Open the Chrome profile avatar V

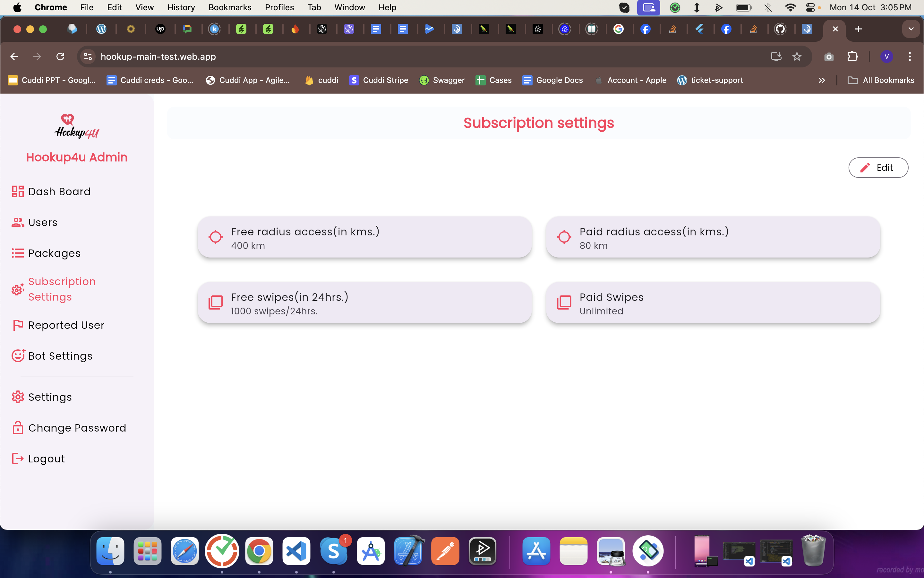click(x=886, y=57)
